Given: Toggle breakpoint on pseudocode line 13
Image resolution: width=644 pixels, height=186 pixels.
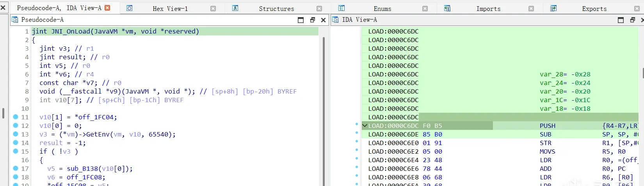Looking at the screenshot, I should (x=16, y=134).
